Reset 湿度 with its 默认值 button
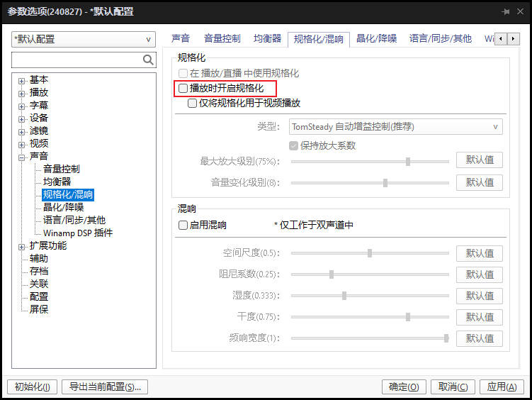The image size is (532, 400). pyautogui.click(x=480, y=296)
